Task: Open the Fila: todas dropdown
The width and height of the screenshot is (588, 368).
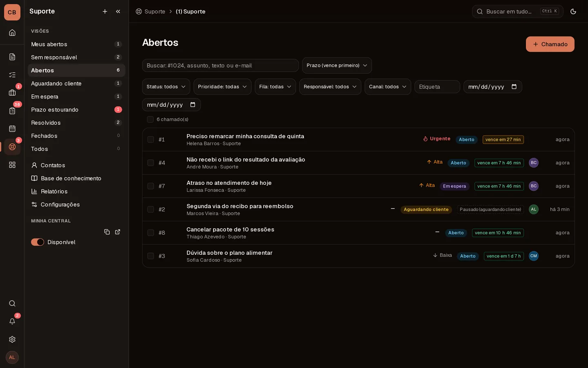Action: [275, 87]
